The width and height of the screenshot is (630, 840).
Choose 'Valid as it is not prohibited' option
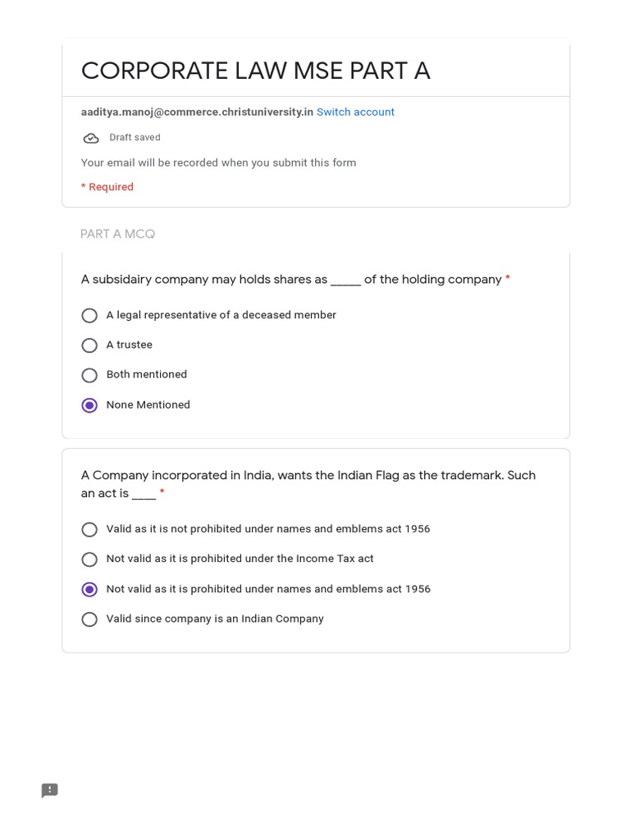89,530
